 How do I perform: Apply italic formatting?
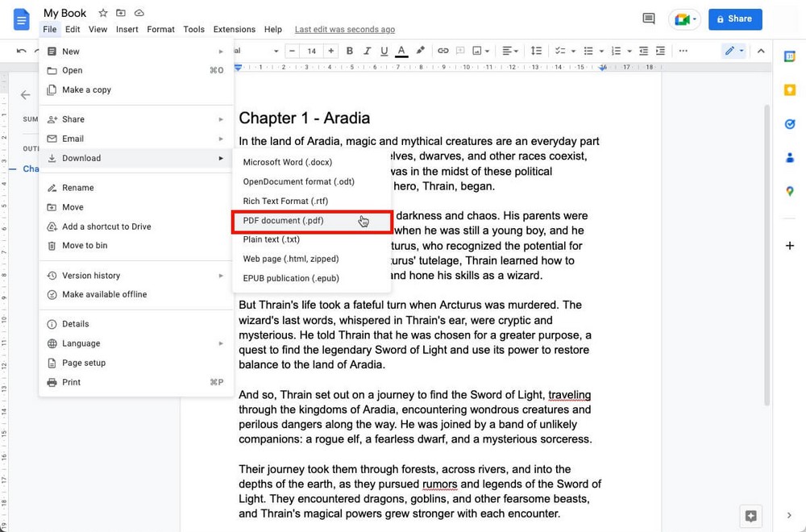tap(366, 50)
